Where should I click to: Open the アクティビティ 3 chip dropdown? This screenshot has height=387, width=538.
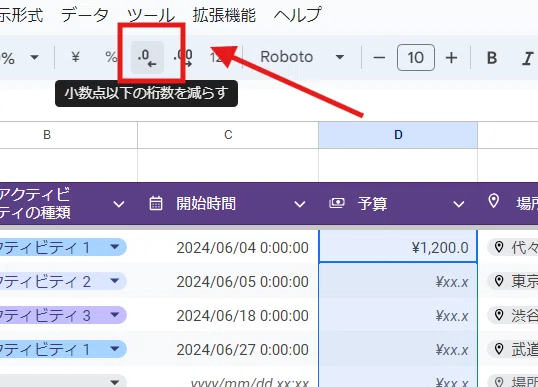pos(115,315)
